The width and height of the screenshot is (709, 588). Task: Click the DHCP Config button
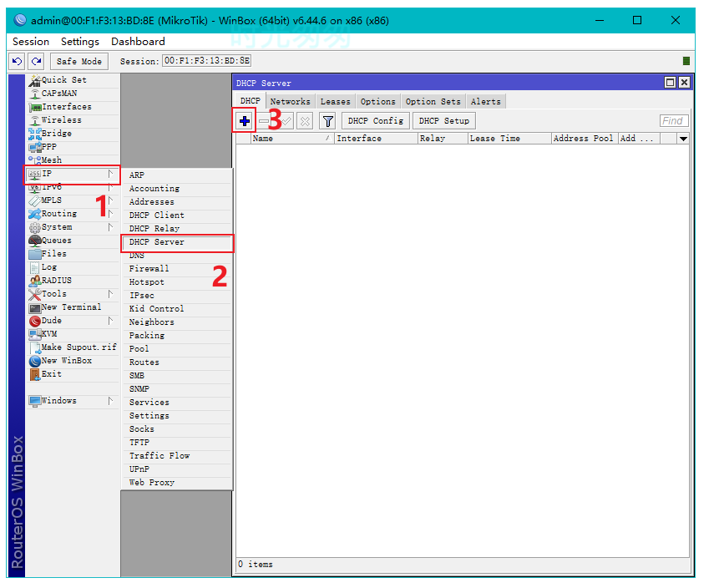pyautogui.click(x=375, y=121)
